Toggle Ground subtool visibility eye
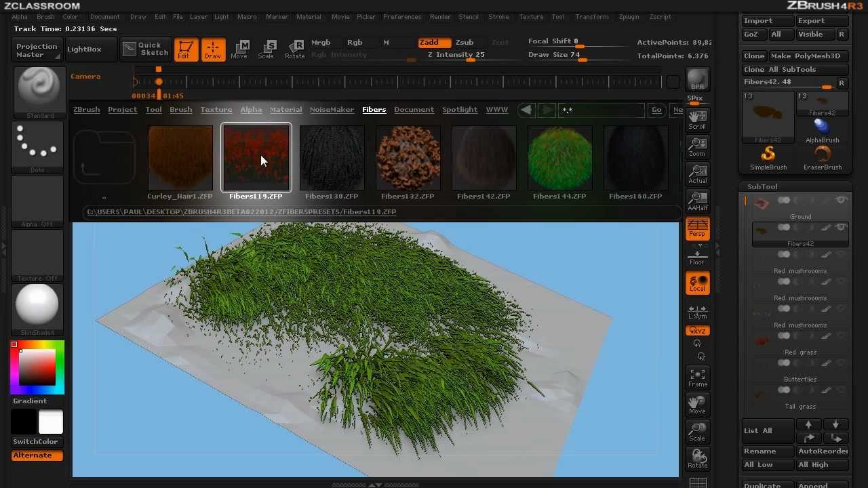This screenshot has height=488, width=868. 842,201
